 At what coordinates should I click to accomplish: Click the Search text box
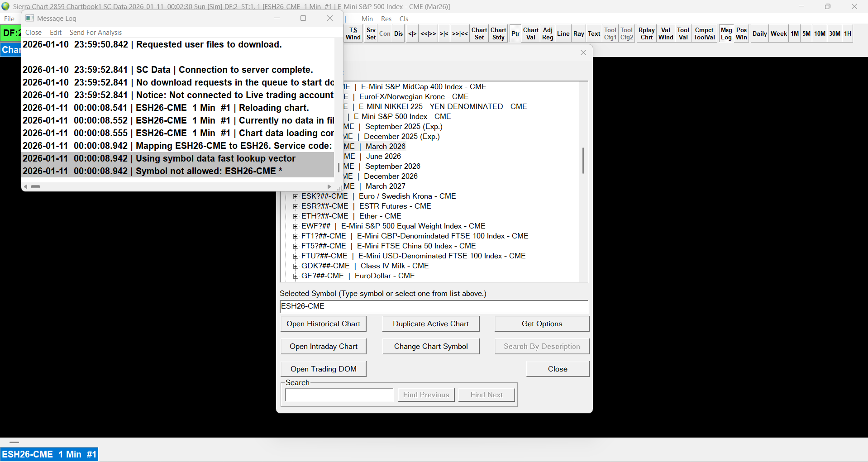339,395
